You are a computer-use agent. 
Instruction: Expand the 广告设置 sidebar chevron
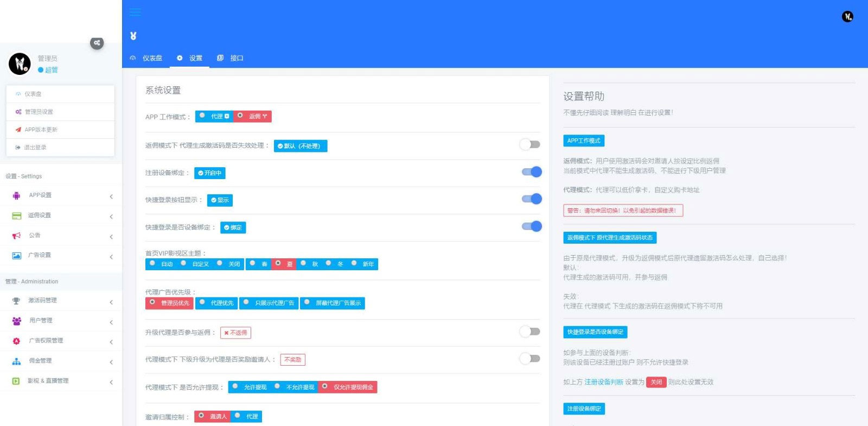pyautogui.click(x=111, y=257)
